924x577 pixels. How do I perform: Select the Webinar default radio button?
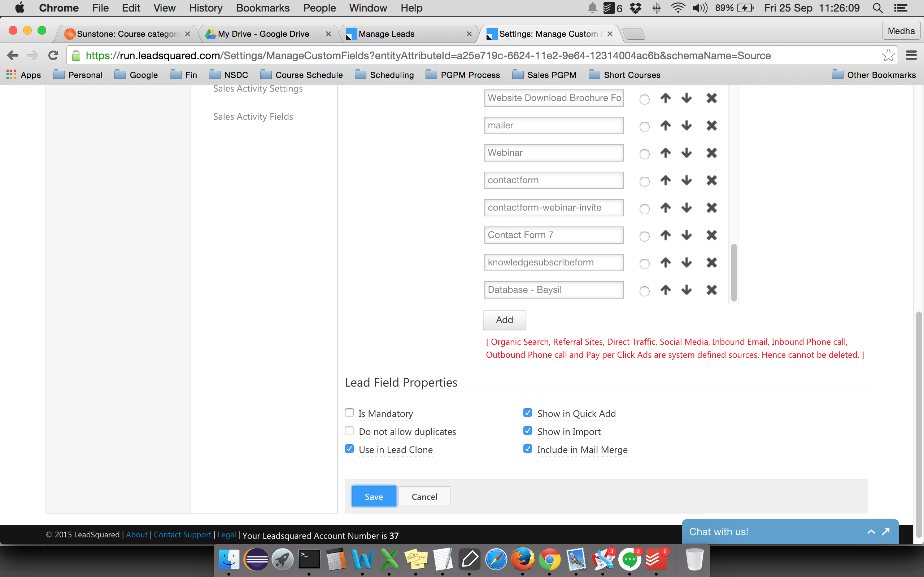644,154
